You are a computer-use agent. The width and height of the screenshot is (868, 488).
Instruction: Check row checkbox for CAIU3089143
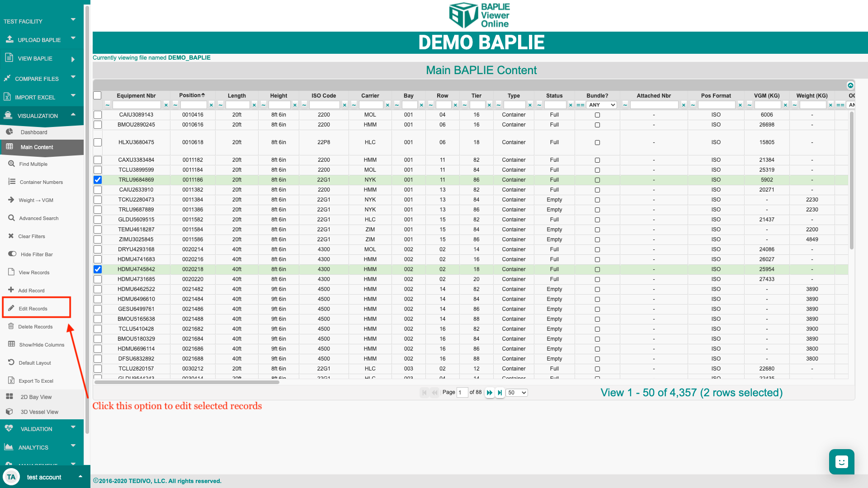coord(98,115)
